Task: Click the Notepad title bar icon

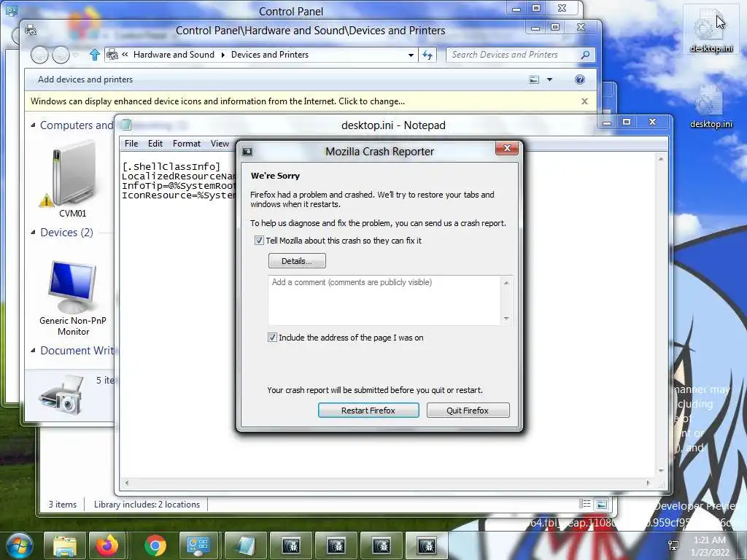Action: pos(126,125)
